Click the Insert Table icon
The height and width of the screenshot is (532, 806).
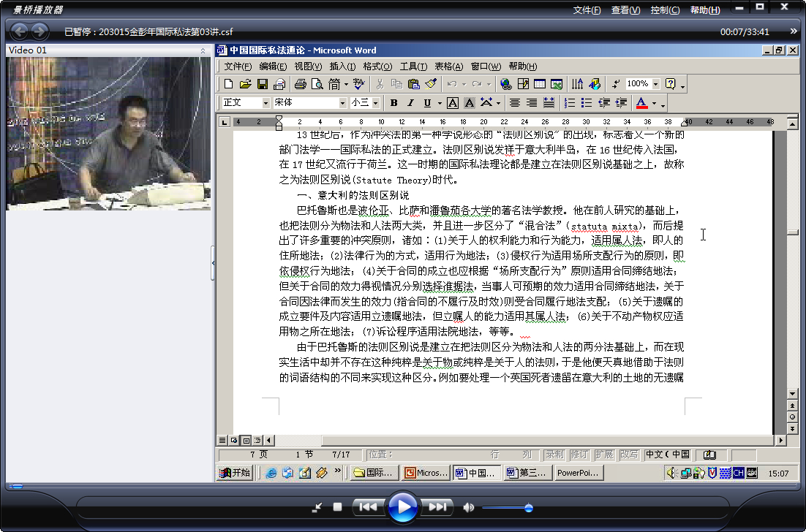point(539,84)
